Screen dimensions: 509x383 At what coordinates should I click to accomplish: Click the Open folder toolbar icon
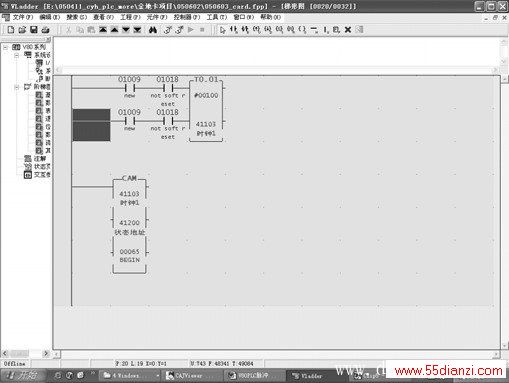tap(22, 30)
